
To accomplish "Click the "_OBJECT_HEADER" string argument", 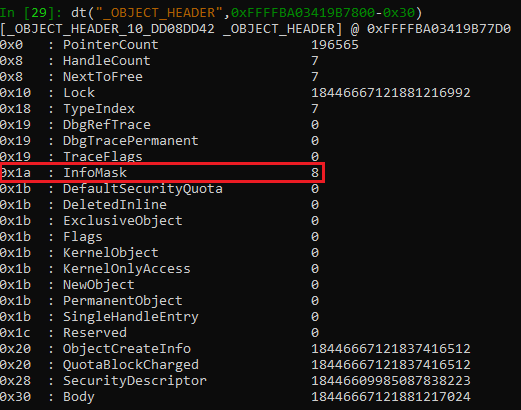I will (159, 13).
